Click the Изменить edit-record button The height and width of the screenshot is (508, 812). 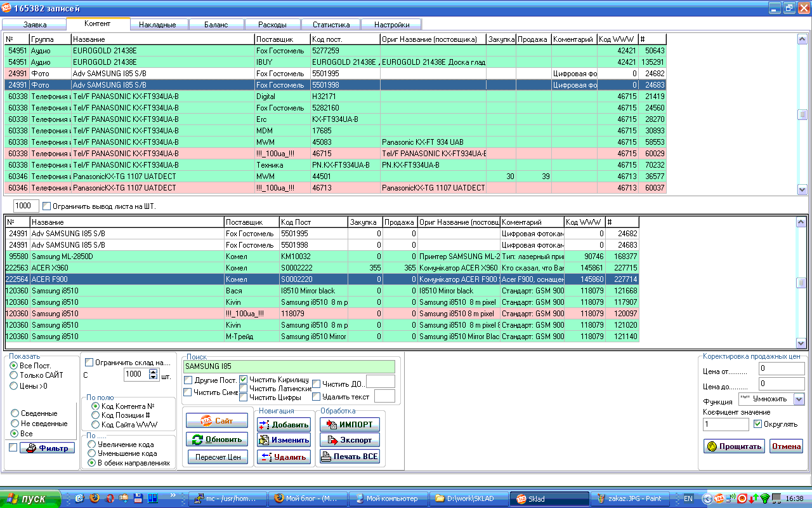(x=284, y=439)
